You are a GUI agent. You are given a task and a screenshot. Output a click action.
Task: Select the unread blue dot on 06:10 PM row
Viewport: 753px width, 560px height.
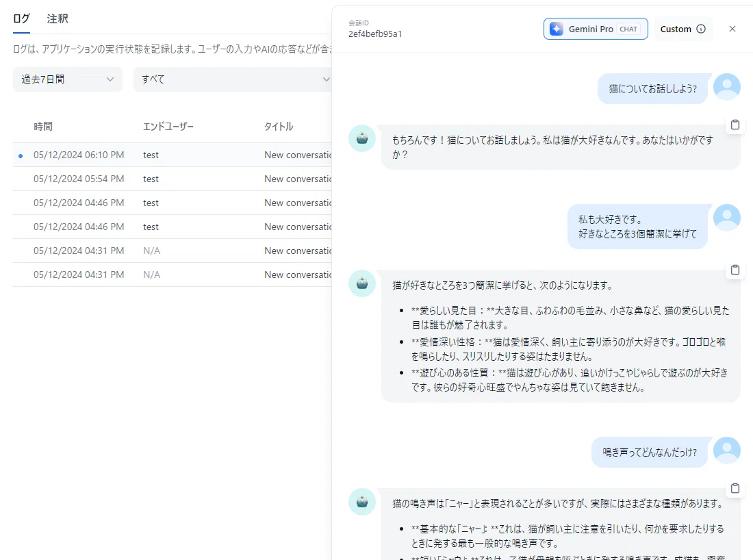pyautogui.click(x=20, y=155)
